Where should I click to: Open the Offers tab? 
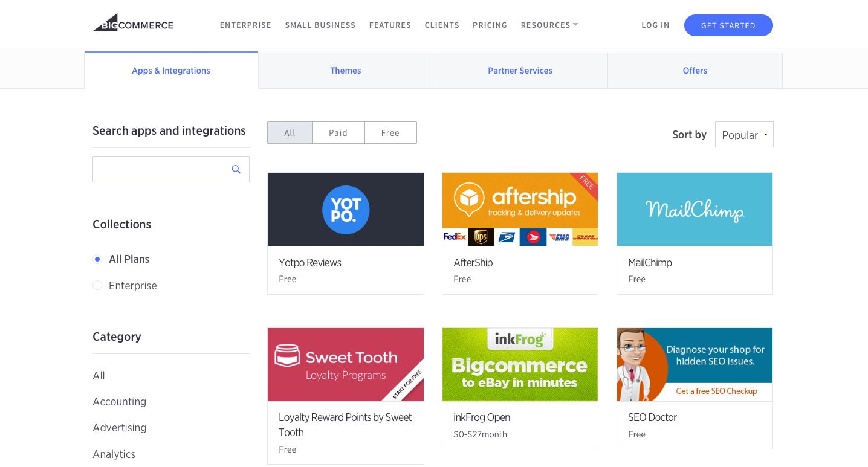(x=695, y=71)
